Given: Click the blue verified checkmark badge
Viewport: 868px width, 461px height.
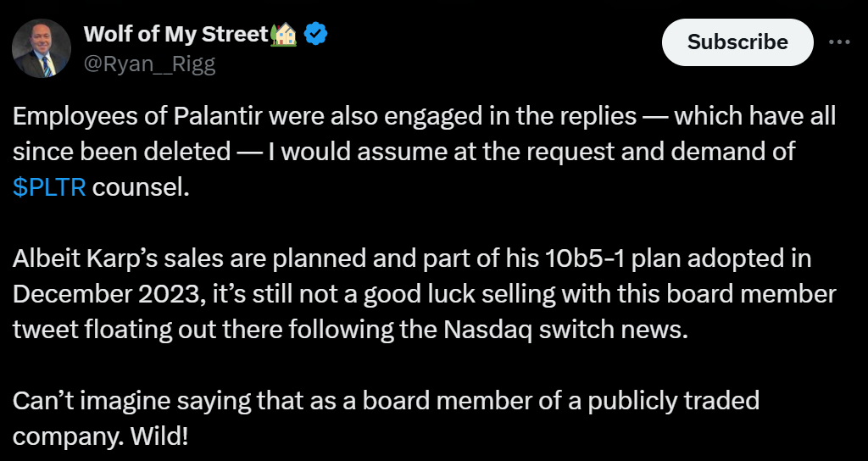Looking at the screenshot, I should (x=316, y=35).
